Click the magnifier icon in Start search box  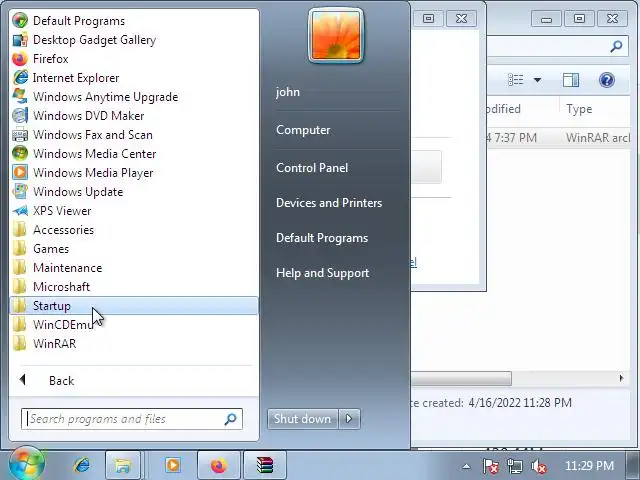click(x=231, y=419)
